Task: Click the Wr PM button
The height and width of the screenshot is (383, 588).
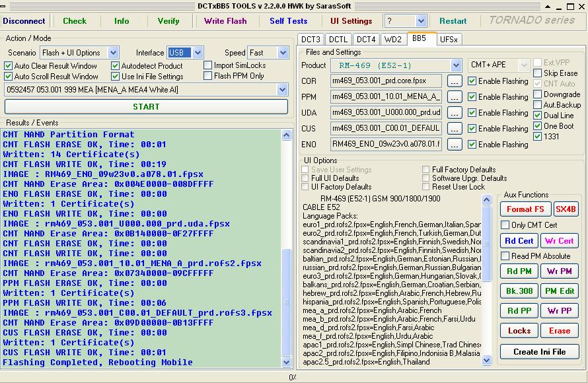Action: [559, 271]
